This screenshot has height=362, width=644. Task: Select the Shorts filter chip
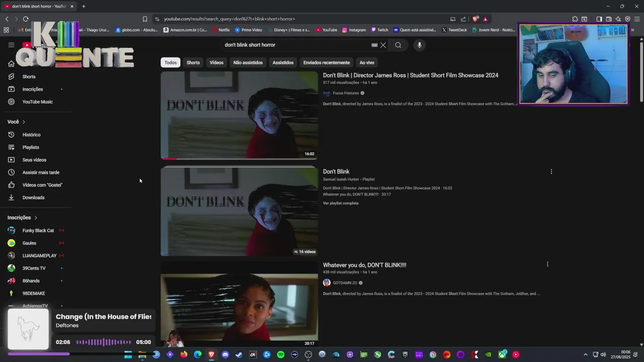pos(193,62)
